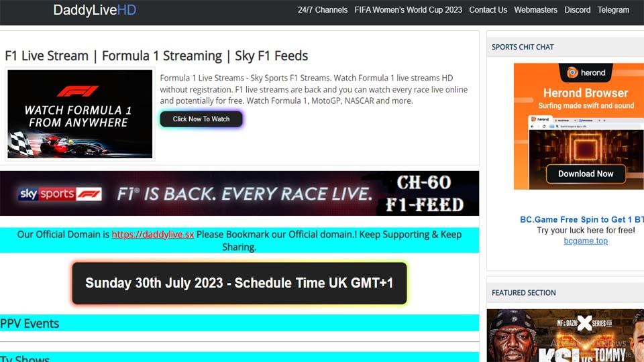Open the KSI vs Tommy featured image
The image size is (644, 362).
565,335
